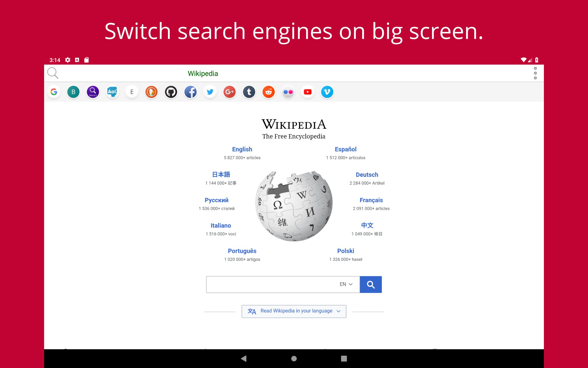This screenshot has width=588, height=368.
Task: Pick the AOL search engine icon
Action: coord(112,92)
